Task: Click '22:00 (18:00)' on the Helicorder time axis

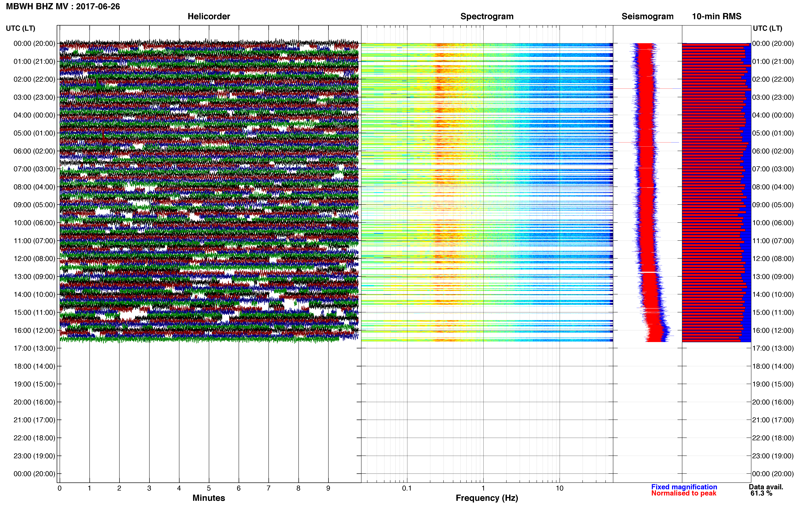Action: tap(34, 438)
